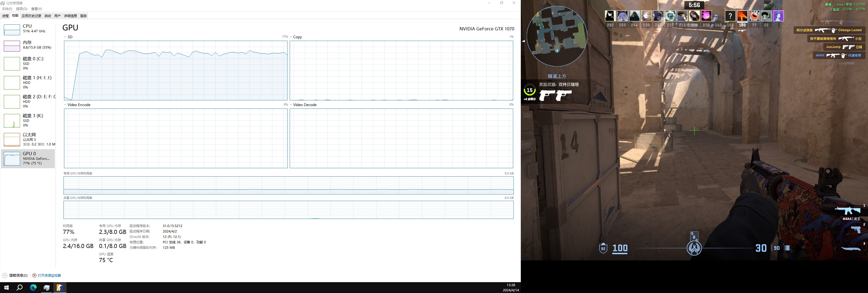Click the resource monitor icon
The height and width of the screenshot is (293, 868).
[x=34, y=275]
